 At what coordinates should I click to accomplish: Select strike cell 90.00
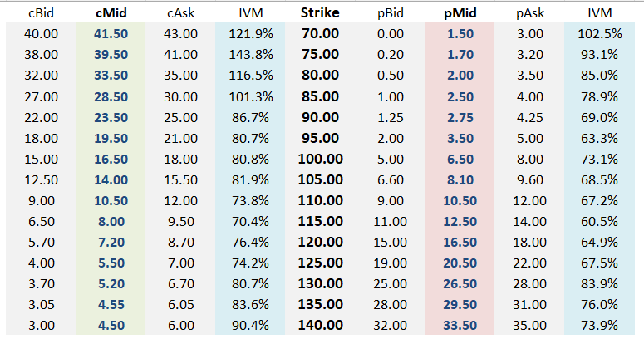tap(321, 117)
